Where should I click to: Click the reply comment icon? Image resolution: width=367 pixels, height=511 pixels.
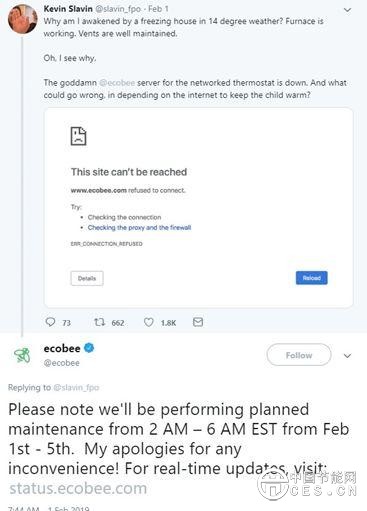50,322
